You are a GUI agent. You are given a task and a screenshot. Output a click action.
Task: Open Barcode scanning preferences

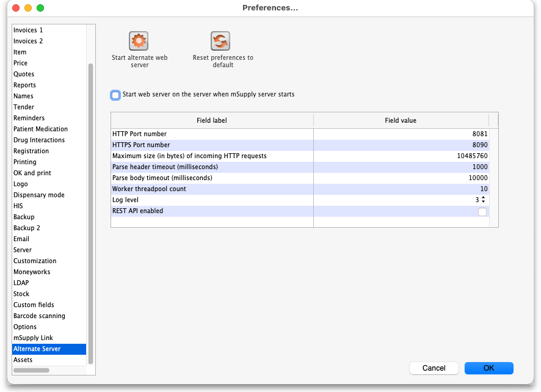(x=39, y=316)
